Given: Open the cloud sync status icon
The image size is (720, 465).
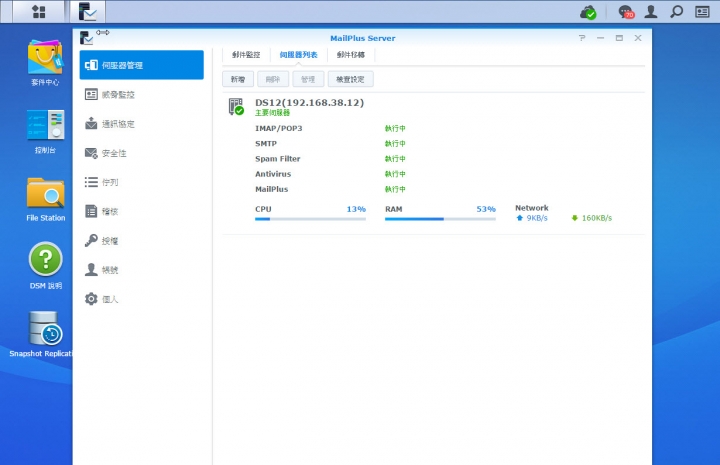Looking at the screenshot, I should (588, 12).
